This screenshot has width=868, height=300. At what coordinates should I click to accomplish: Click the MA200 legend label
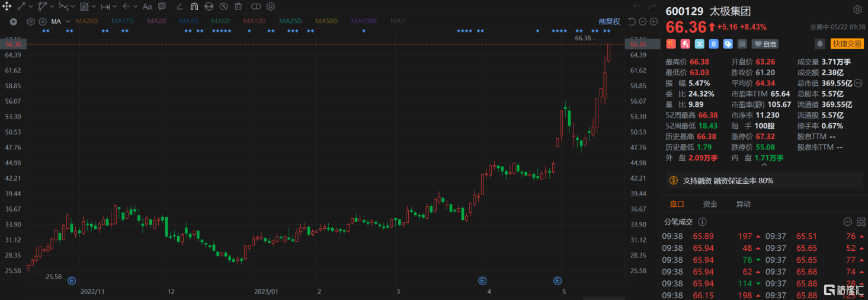(x=88, y=21)
